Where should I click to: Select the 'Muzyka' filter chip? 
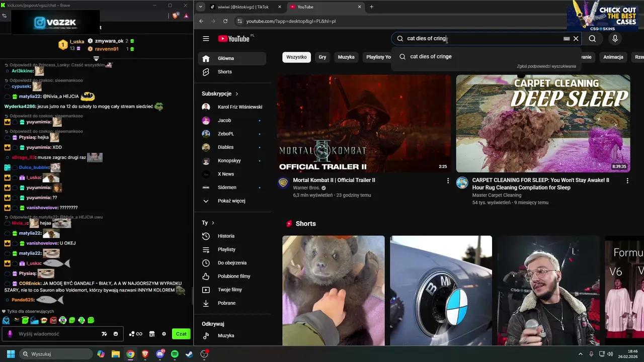click(x=346, y=57)
